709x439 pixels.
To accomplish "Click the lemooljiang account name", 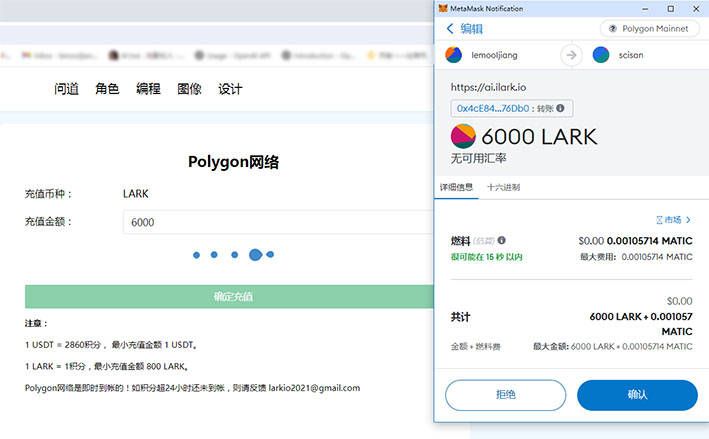I will click(x=494, y=55).
